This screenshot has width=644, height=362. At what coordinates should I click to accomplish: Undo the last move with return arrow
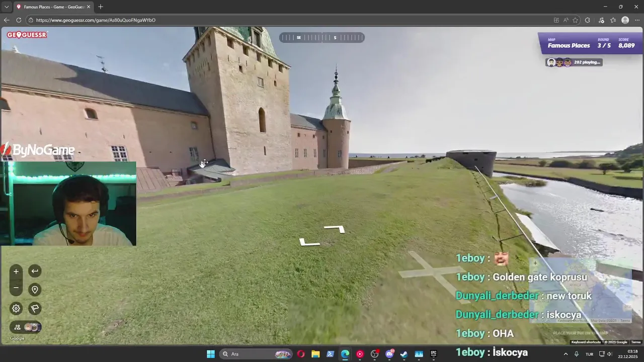click(x=35, y=271)
